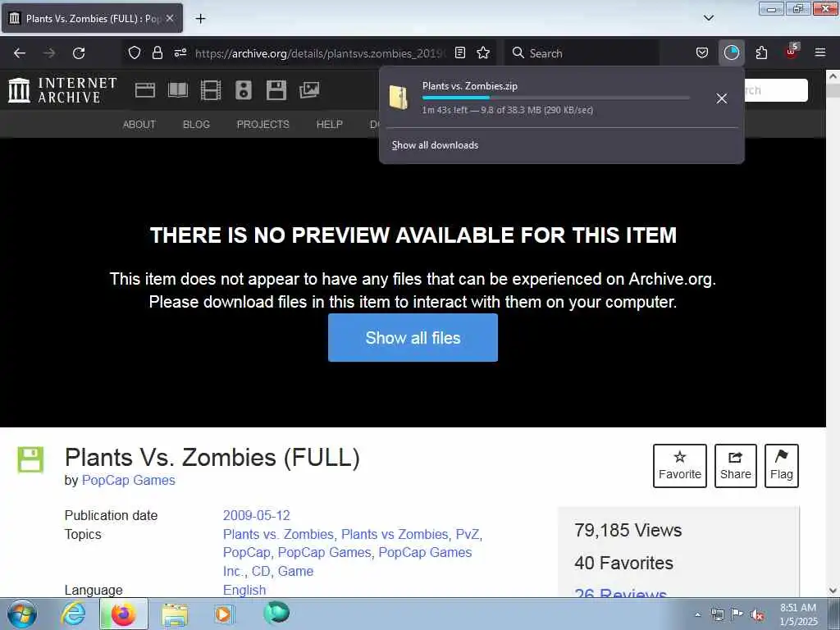Close the Plants Vs. Zombies tab
The image size is (840, 630).
[x=170, y=18]
